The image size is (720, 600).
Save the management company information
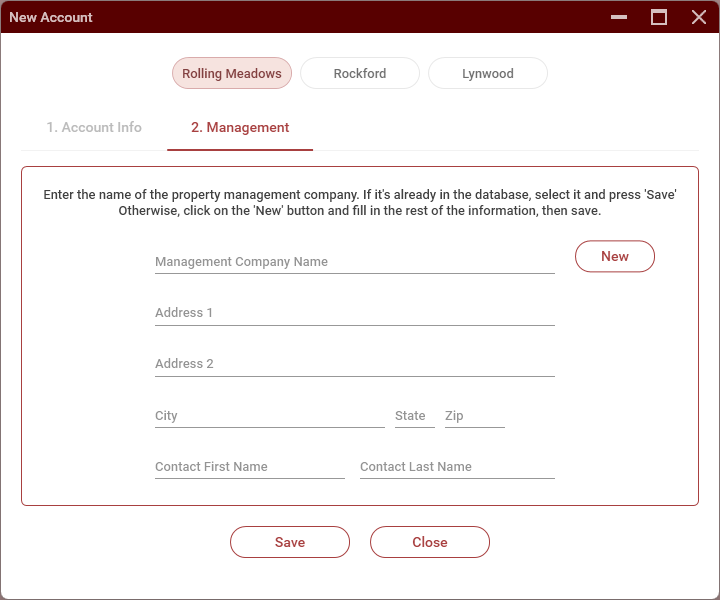(290, 542)
